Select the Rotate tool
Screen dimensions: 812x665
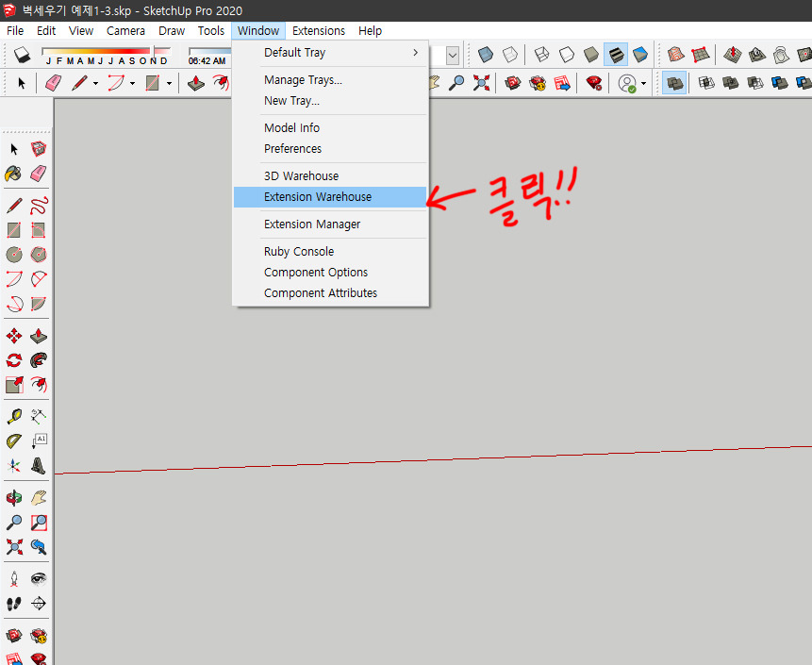click(x=13, y=360)
